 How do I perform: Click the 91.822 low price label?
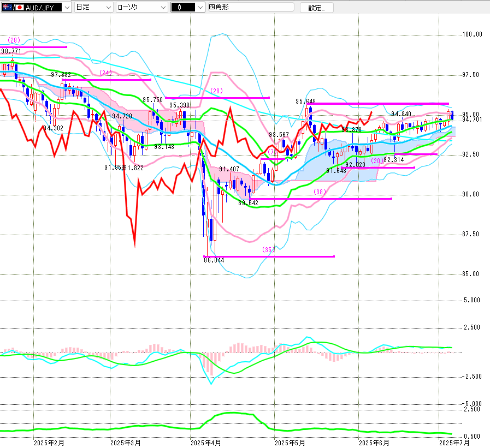tap(133, 168)
